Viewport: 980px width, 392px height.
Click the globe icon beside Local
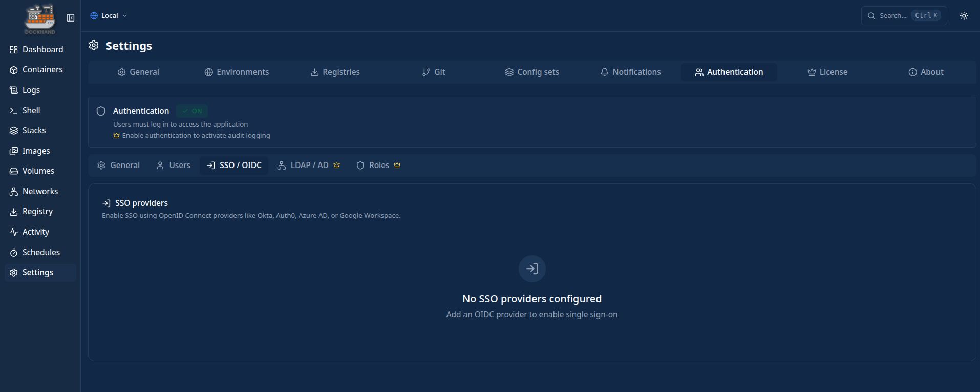[x=94, y=16]
